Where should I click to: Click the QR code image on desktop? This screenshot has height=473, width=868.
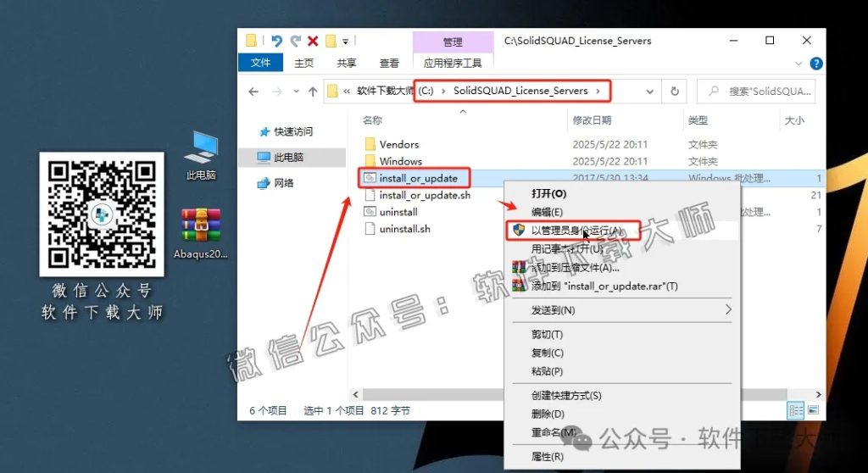102,214
